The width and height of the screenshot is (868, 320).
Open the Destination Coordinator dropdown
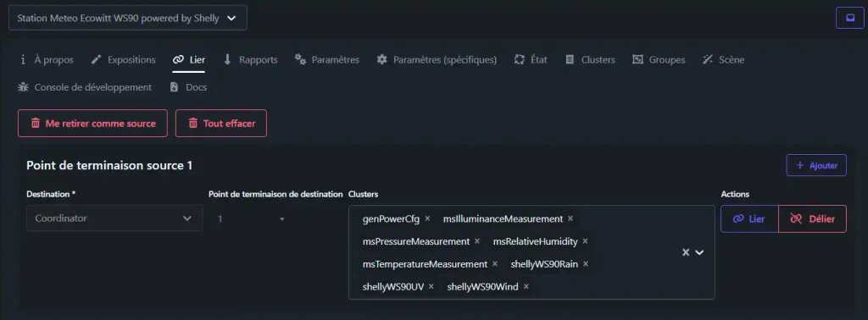[x=114, y=218]
